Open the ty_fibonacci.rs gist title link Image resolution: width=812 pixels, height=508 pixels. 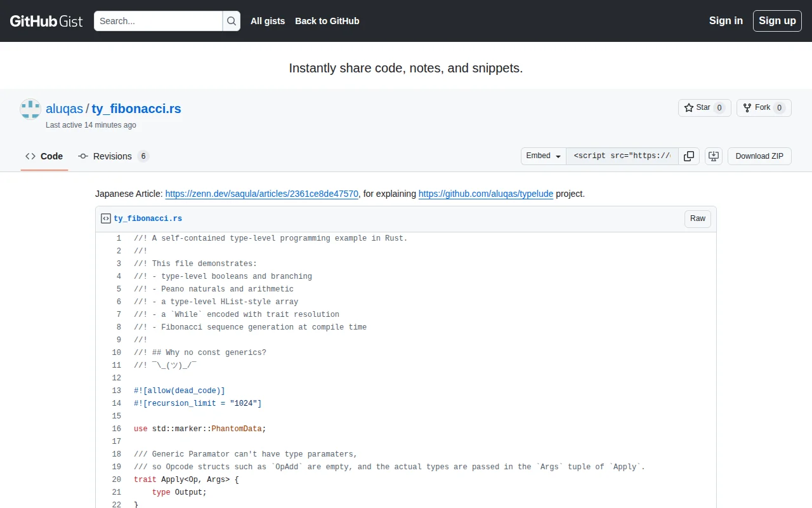coord(136,109)
